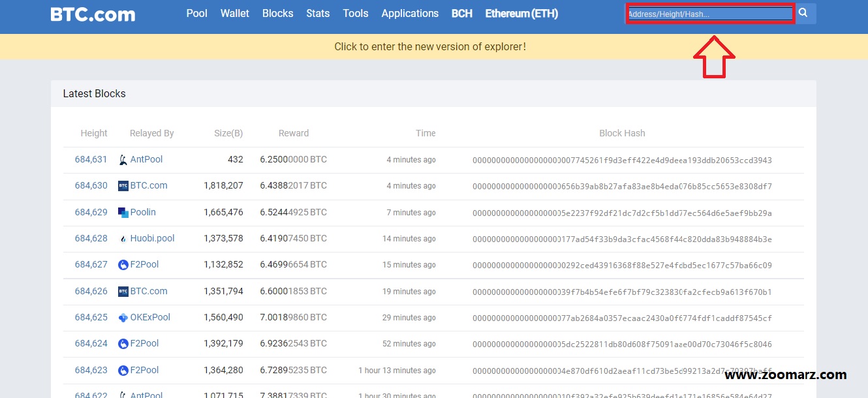Open block height 684,627
The width and height of the screenshot is (868, 398).
[x=91, y=264]
